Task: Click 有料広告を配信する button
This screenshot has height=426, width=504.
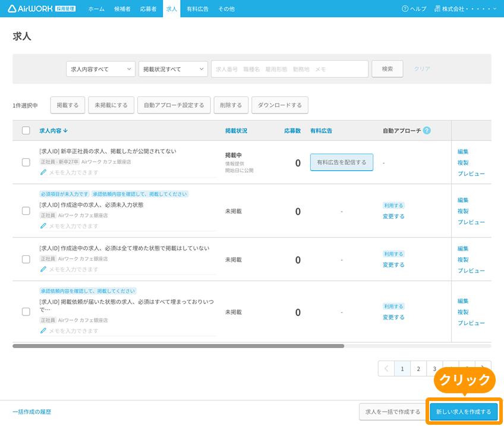Action: 342,162
